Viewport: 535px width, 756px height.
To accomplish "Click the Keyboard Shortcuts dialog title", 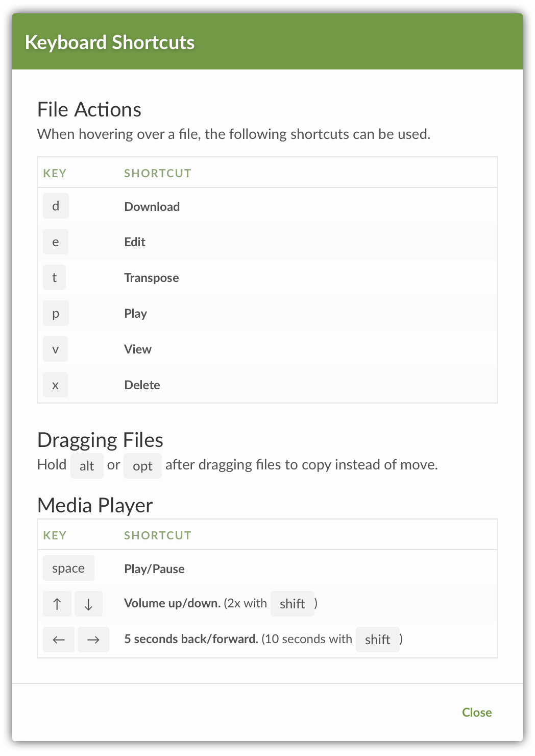I will click(x=110, y=42).
